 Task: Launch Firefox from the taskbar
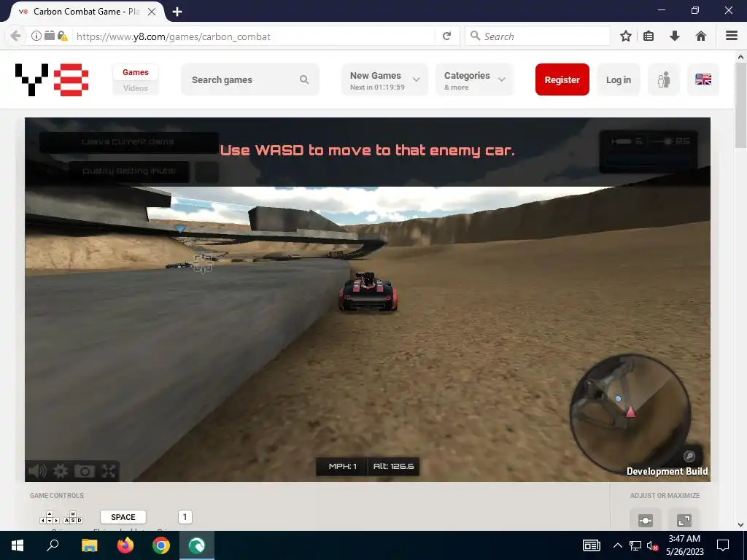point(125,545)
